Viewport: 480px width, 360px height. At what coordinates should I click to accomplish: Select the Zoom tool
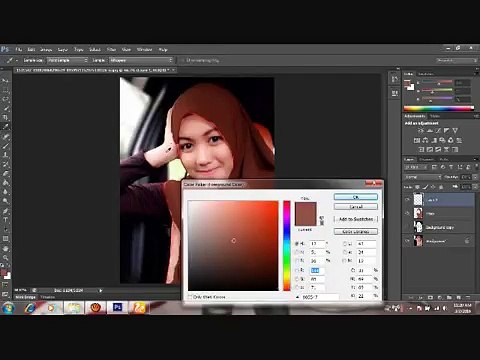click(x=6, y=258)
